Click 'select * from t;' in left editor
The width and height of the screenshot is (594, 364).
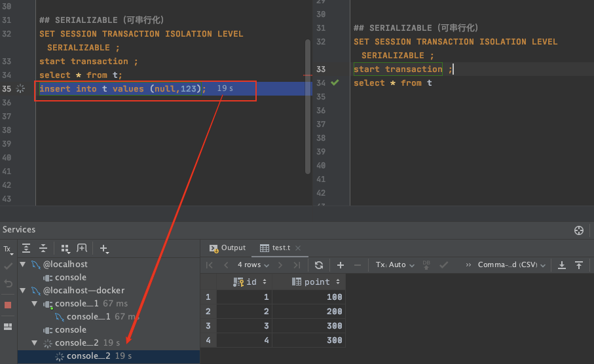pyautogui.click(x=81, y=75)
